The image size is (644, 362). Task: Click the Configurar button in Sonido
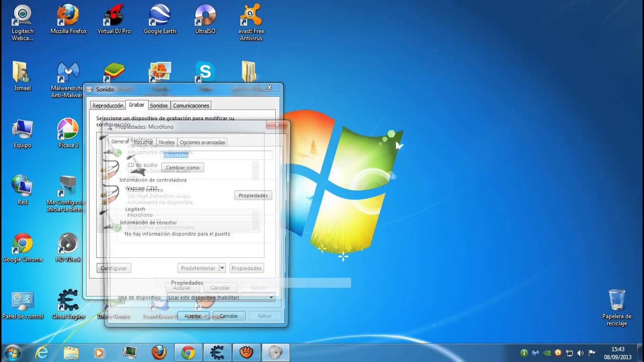(114, 268)
